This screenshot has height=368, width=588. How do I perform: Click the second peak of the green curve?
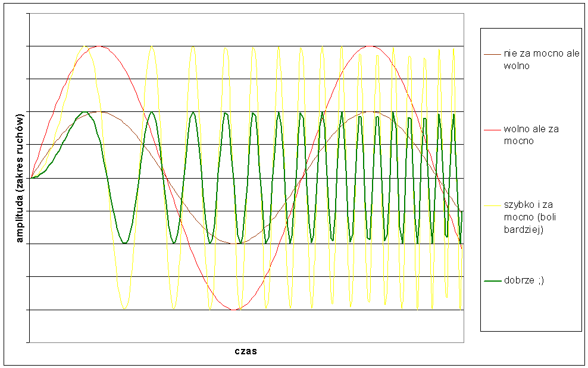pos(152,112)
